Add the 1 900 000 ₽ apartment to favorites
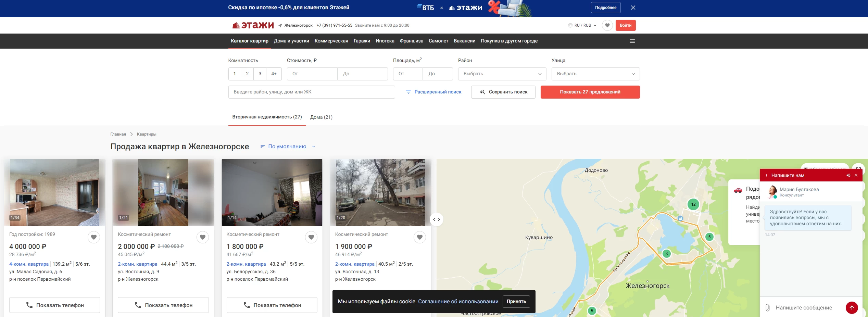Screen dimensions: 868x317 click(420, 237)
